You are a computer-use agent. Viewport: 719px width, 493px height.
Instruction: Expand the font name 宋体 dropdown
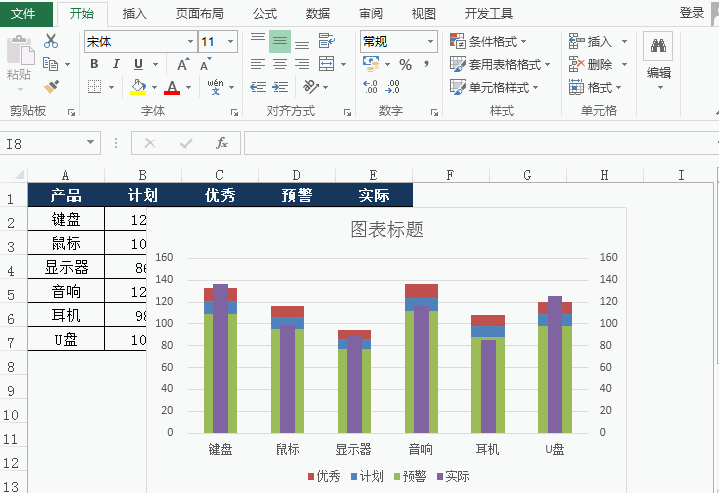(x=190, y=42)
